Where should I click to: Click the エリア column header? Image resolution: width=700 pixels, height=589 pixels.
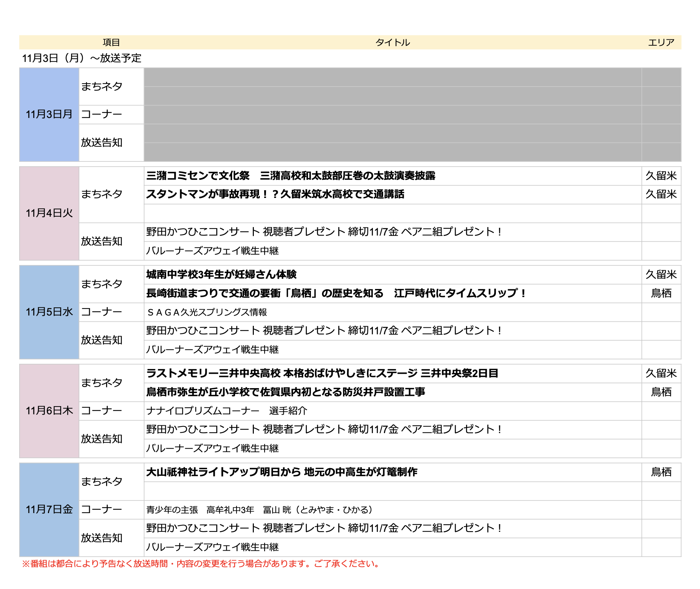(661, 42)
